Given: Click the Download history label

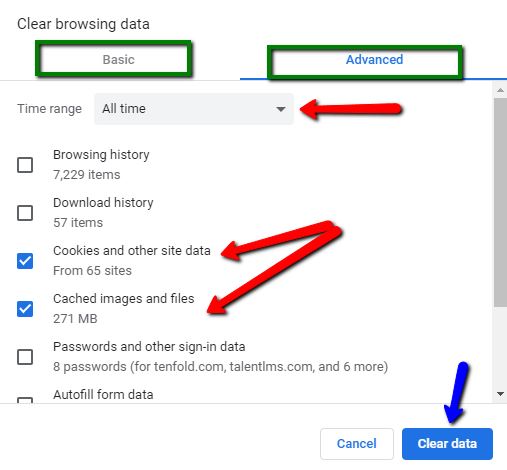Looking at the screenshot, I should (103, 203).
